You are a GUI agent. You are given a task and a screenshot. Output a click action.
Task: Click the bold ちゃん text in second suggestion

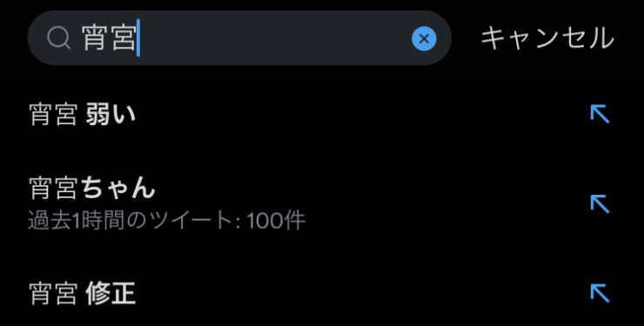click(x=117, y=189)
